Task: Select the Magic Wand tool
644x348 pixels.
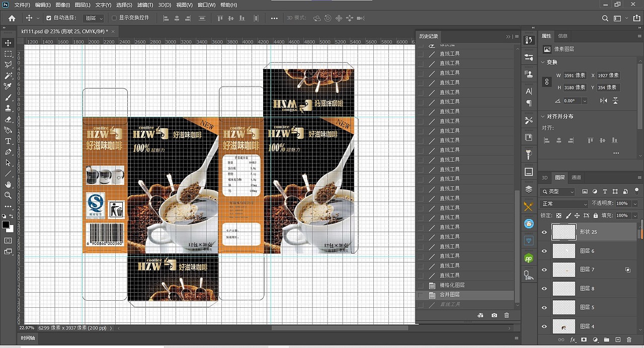Action: pos(8,75)
